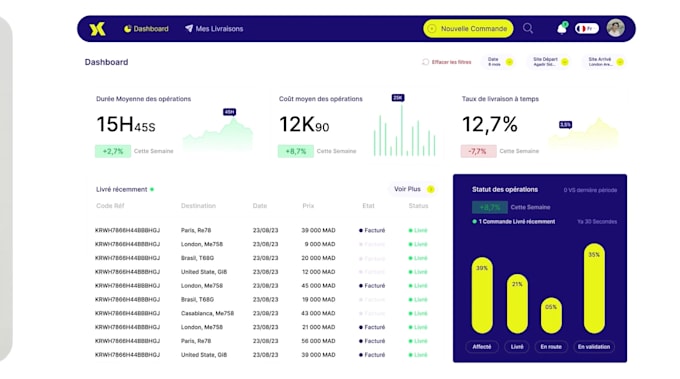Click the Prix column header
680x379 pixels.
308,206
